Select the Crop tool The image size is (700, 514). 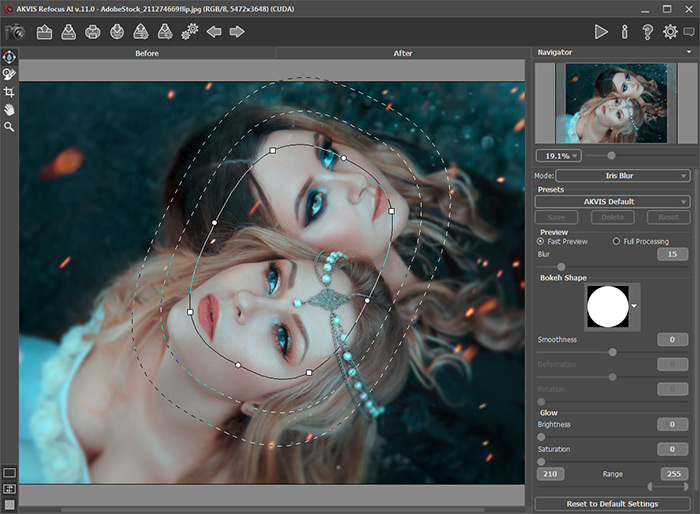9,92
